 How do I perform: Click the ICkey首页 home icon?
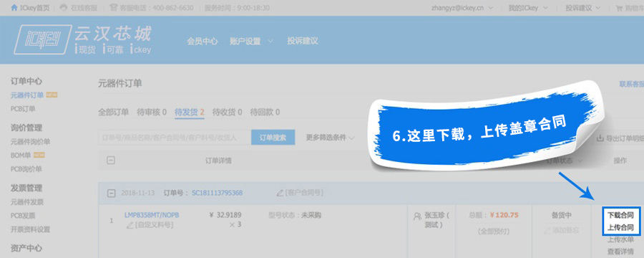tap(14, 8)
